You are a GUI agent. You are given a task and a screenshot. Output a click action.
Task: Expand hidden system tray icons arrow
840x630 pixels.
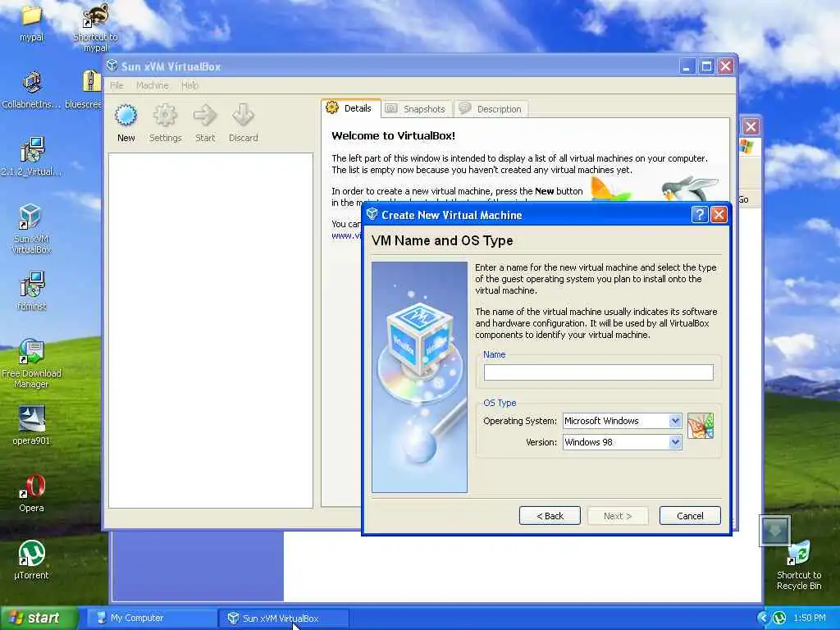[x=764, y=619]
